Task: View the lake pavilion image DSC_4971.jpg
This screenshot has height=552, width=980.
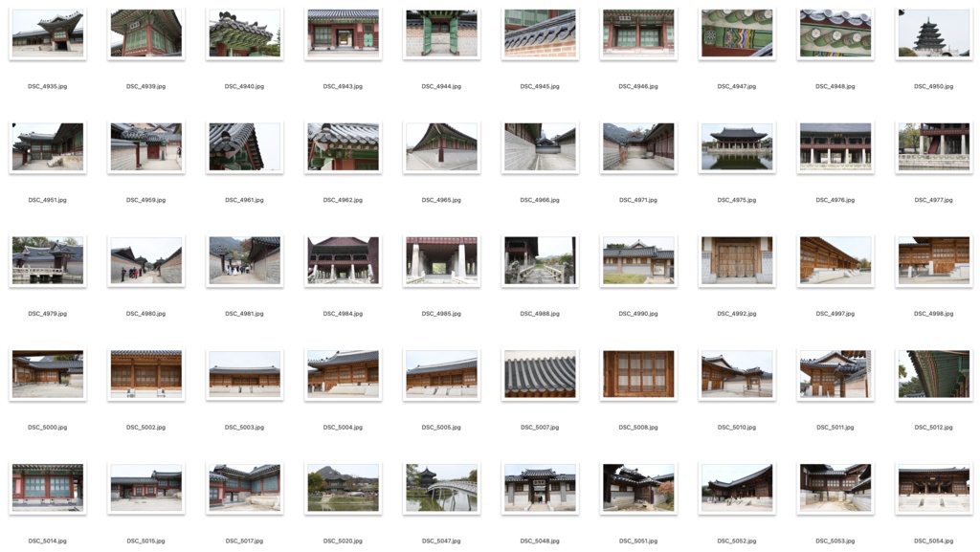Action: 636,147
